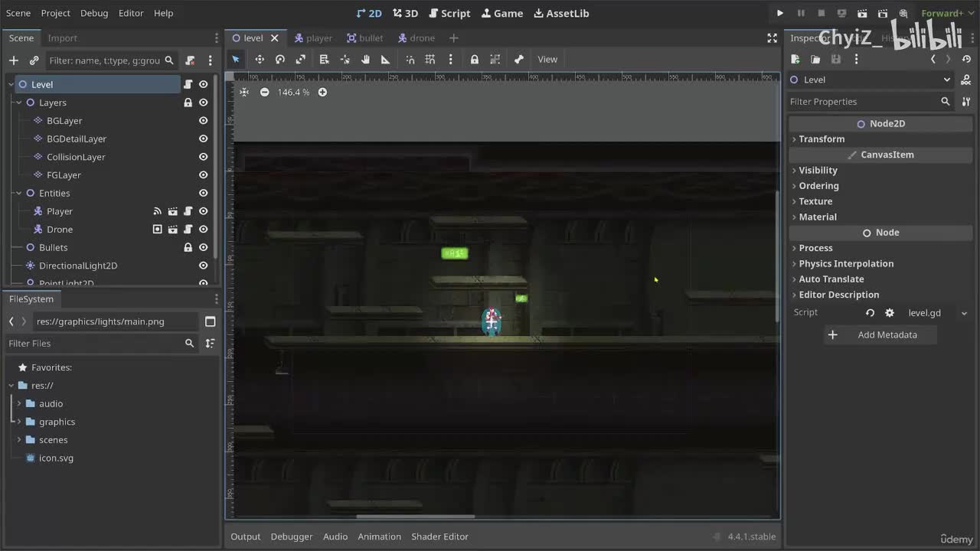Choose the Pan Mode hand tool

coord(365,59)
